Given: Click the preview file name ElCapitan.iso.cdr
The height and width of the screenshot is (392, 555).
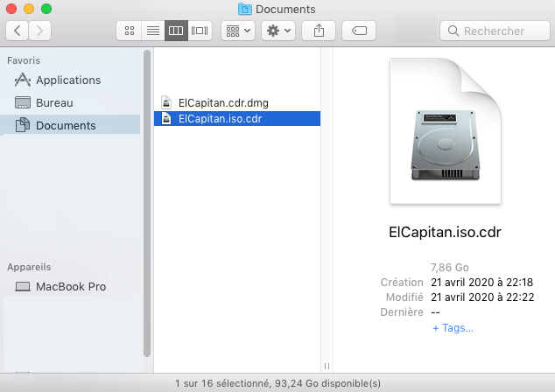Looking at the screenshot, I should tap(445, 232).
